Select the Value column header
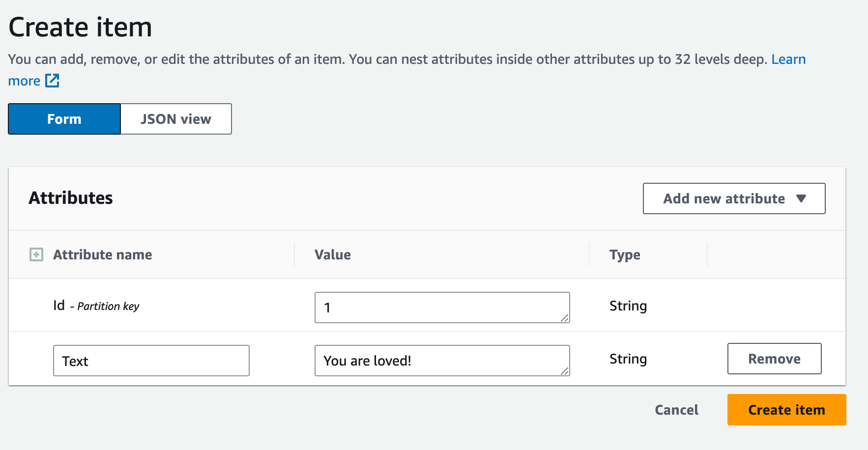Viewport: 868px width, 450px height. click(333, 254)
